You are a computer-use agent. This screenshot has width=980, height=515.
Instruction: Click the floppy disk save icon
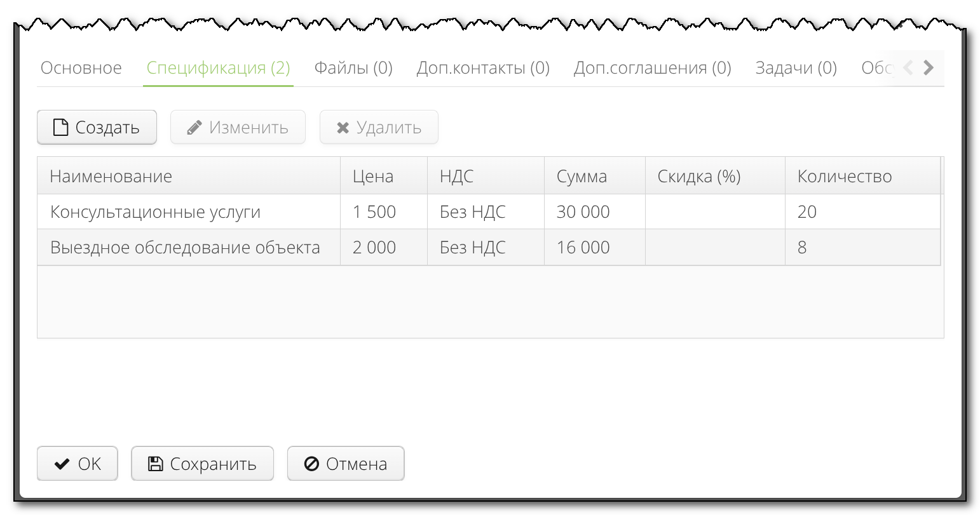click(x=155, y=464)
